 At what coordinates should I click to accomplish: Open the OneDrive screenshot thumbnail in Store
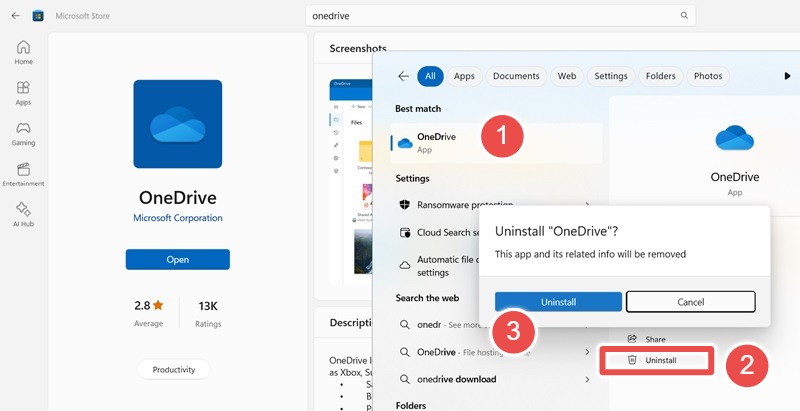tap(351, 181)
